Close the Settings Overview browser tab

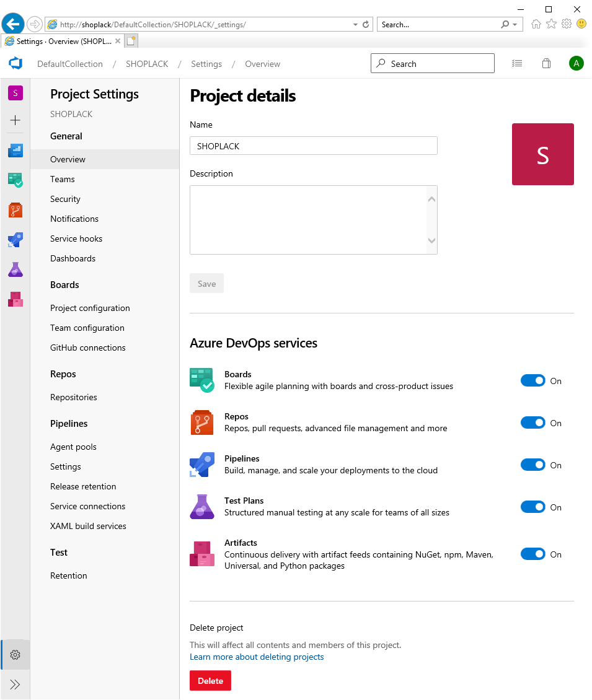pos(118,41)
